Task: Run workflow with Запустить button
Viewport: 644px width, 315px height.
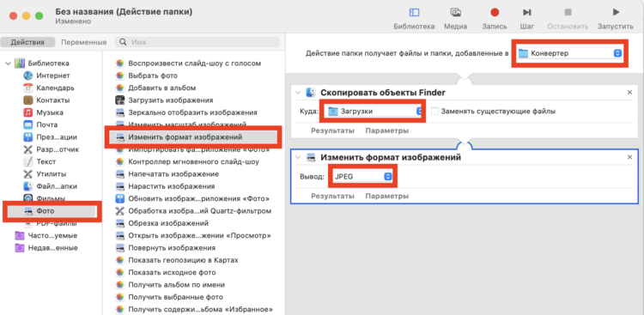Action: pos(616,19)
